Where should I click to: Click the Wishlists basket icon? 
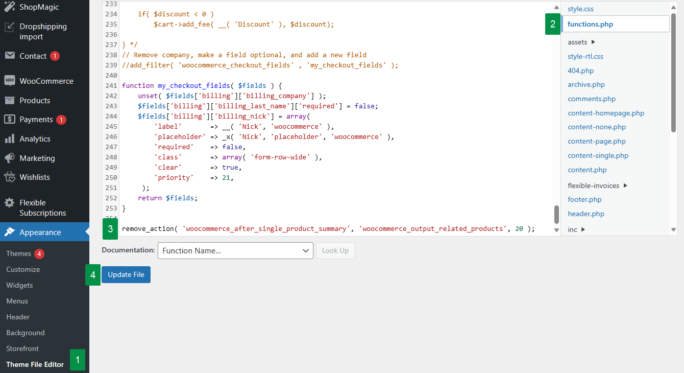tap(10, 177)
